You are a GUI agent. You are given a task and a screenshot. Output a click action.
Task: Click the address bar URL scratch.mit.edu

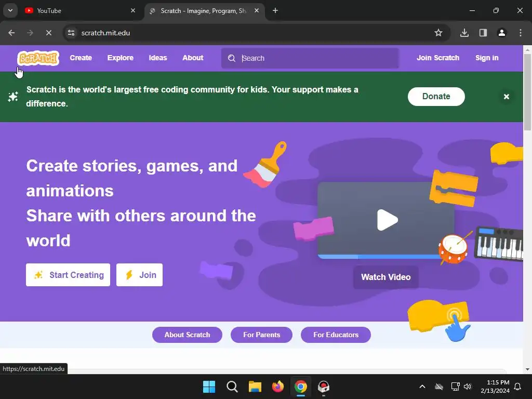click(105, 33)
